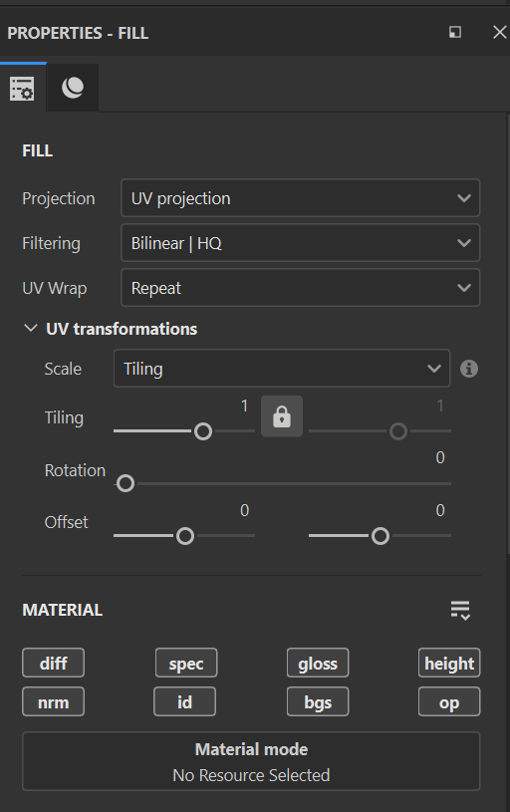This screenshot has width=510, height=812.
Task: Enable the height channel button
Action: pyautogui.click(x=449, y=663)
